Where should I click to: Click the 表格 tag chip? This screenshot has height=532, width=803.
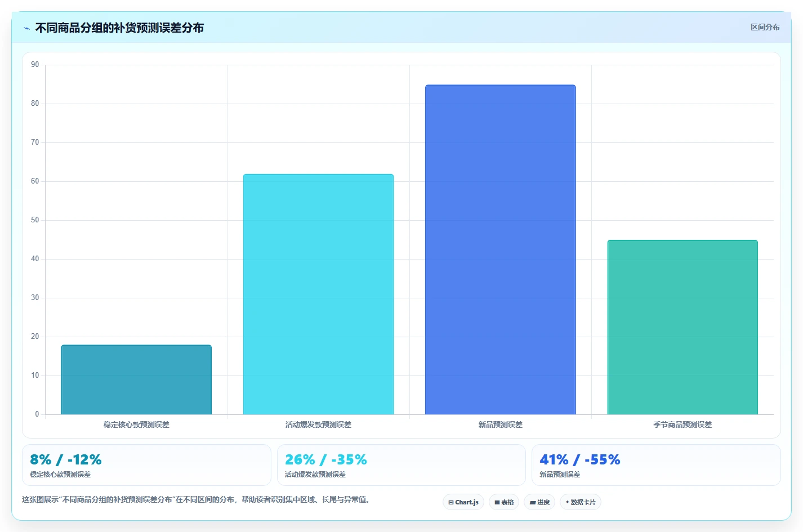pyautogui.click(x=504, y=502)
